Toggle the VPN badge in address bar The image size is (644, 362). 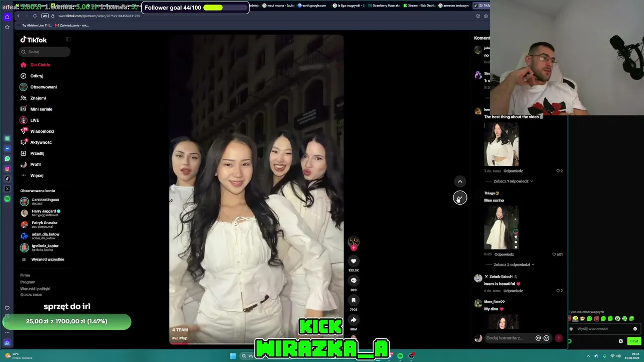point(45,16)
